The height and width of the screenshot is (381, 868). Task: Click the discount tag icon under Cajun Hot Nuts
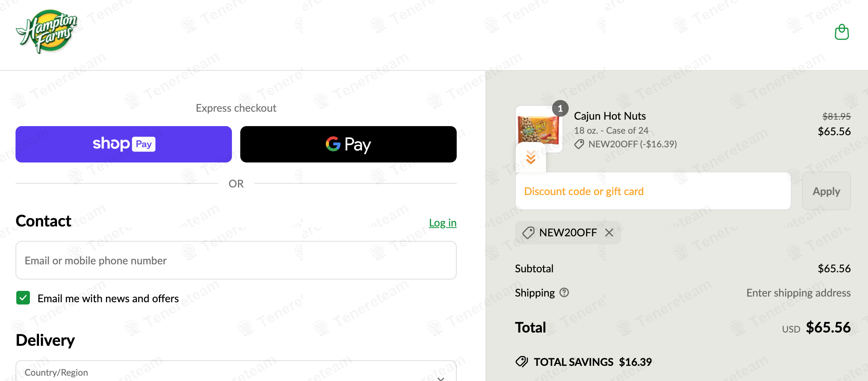pos(579,144)
